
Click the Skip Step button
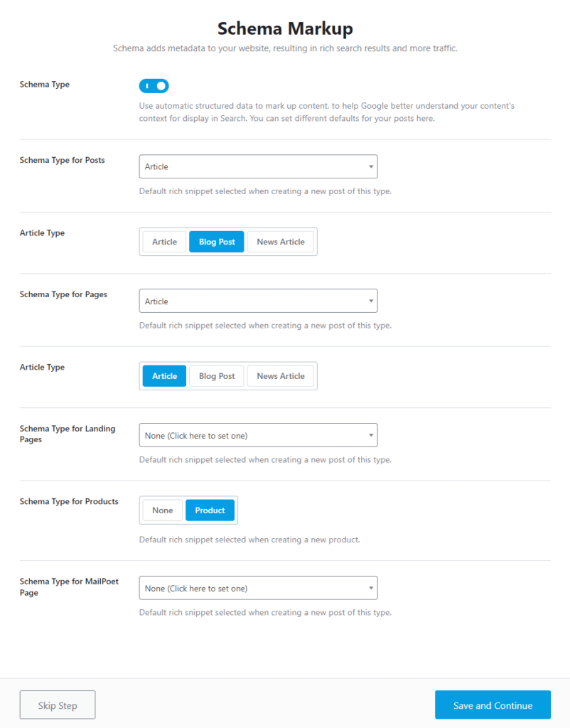[58, 705]
